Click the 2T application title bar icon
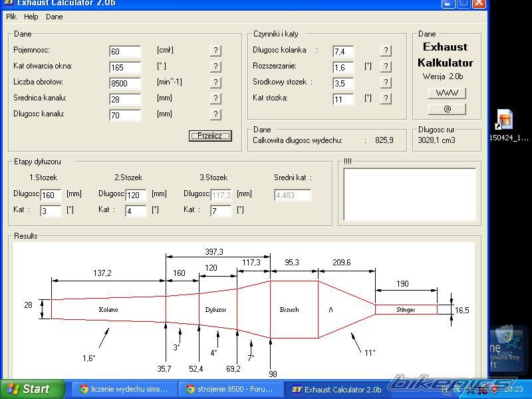 9,3
